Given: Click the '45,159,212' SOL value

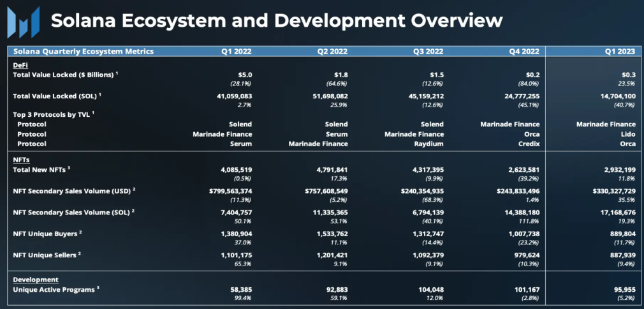Looking at the screenshot, I should point(426,96).
